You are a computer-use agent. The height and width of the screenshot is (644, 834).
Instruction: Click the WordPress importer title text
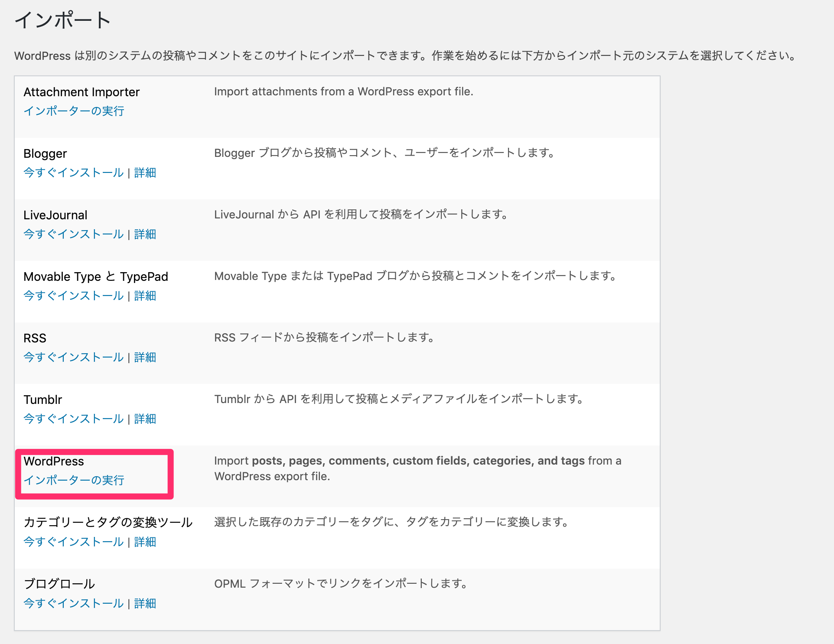pos(54,461)
